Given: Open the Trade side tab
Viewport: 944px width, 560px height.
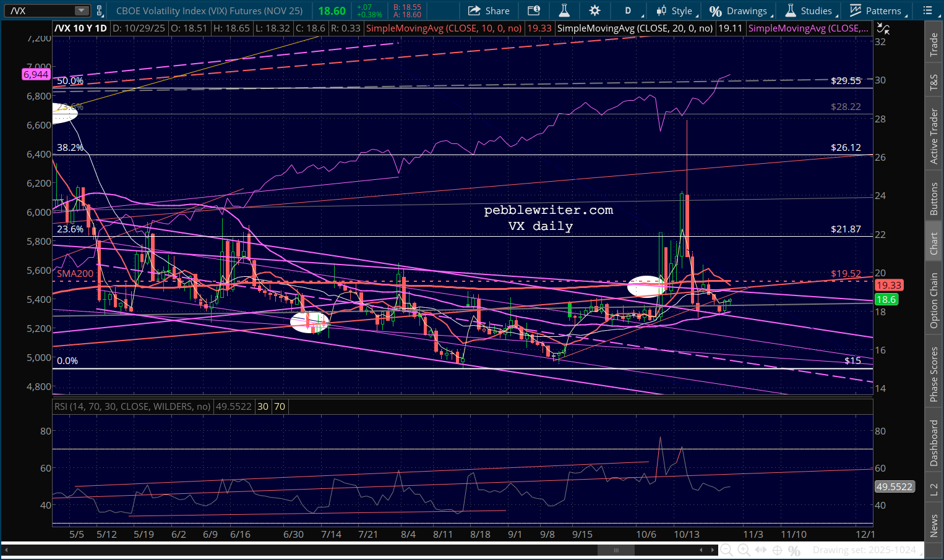Looking at the screenshot, I should (x=933, y=45).
